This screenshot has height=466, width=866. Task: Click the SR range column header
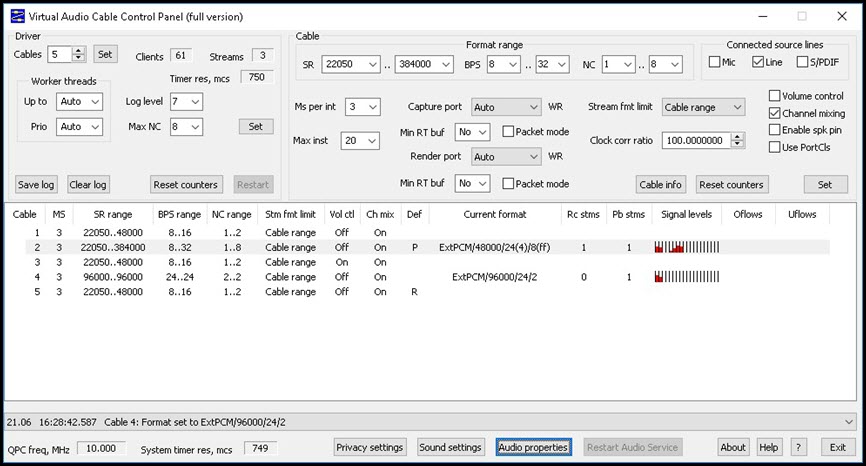tap(113, 214)
